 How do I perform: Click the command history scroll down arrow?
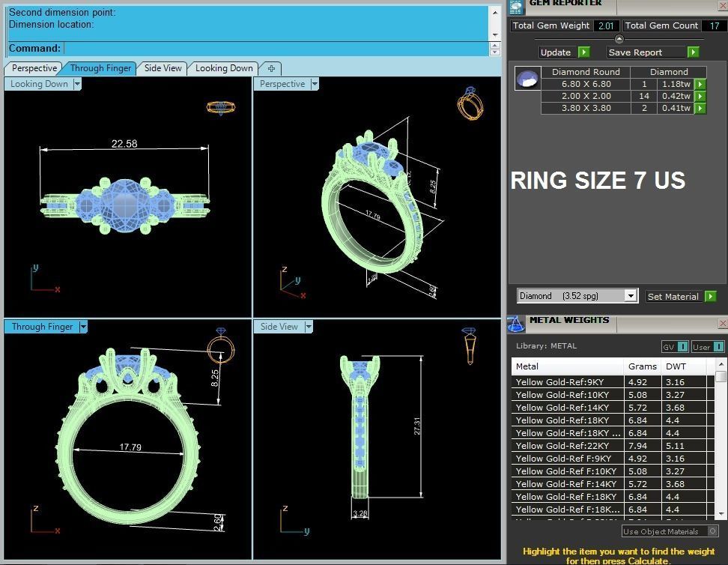(x=495, y=34)
